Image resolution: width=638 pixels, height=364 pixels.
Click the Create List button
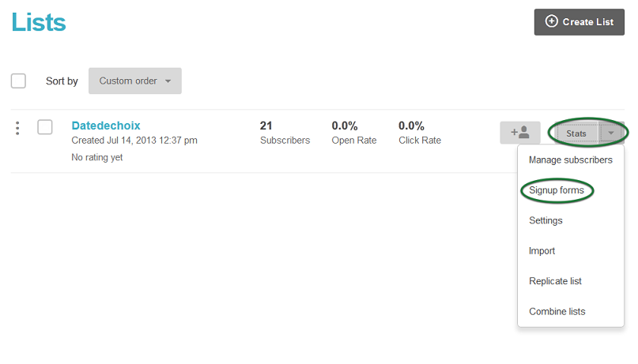pyautogui.click(x=579, y=22)
